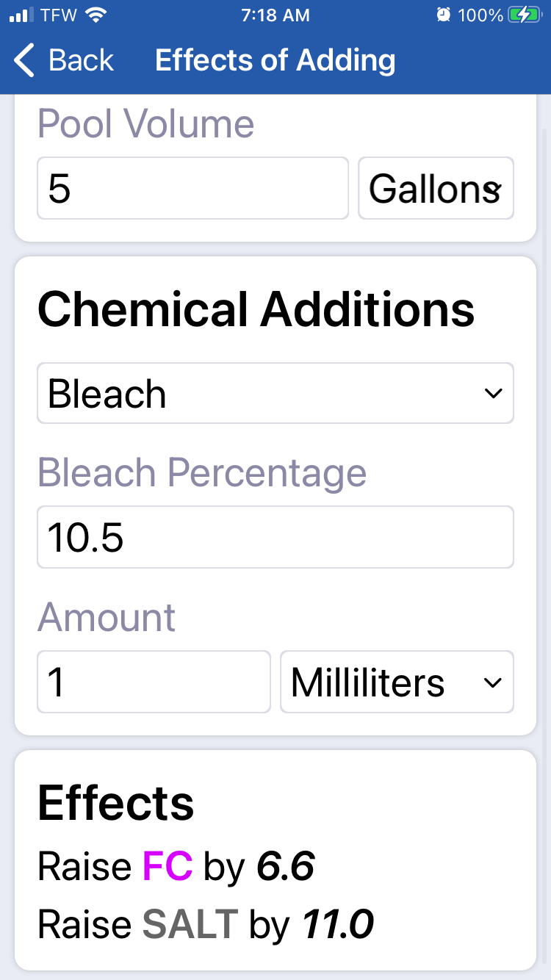Tap the Back chevron arrow icon
The height and width of the screenshot is (980, 551).
point(24,60)
